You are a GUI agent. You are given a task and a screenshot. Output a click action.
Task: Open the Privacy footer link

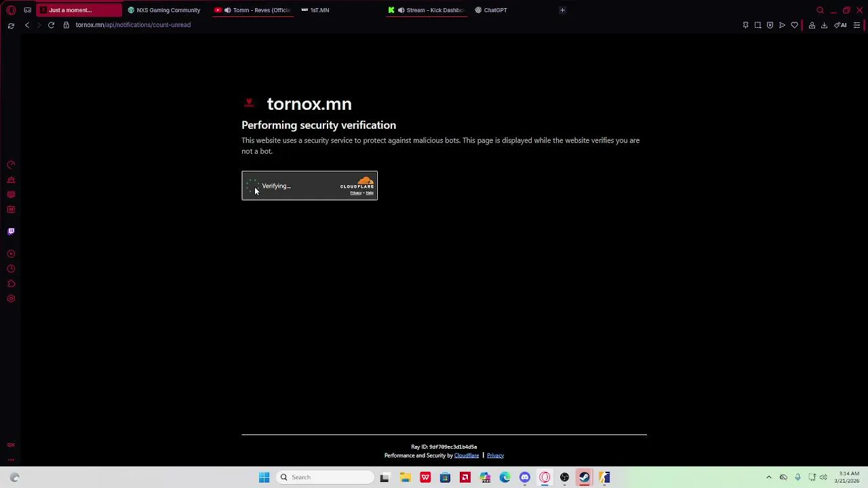[x=495, y=455]
